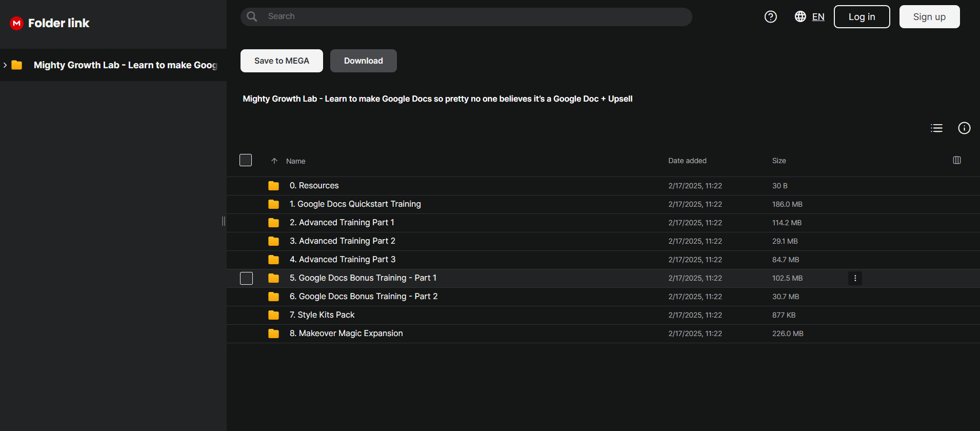The image size is (980, 431).
Task: Open the folder info panel icon
Action: click(x=964, y=128)
